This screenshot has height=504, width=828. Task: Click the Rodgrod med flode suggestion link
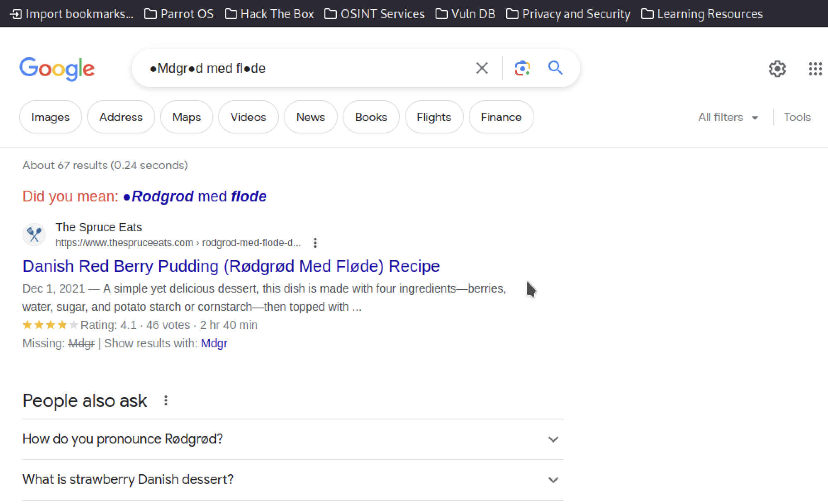pyautogui.click(x=195, y=196)
